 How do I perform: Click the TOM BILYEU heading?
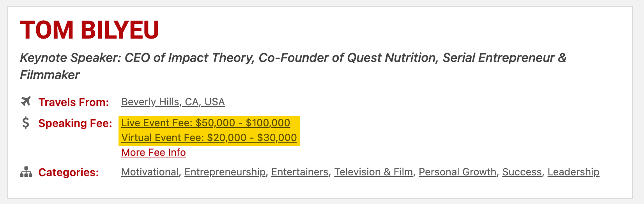90,30
